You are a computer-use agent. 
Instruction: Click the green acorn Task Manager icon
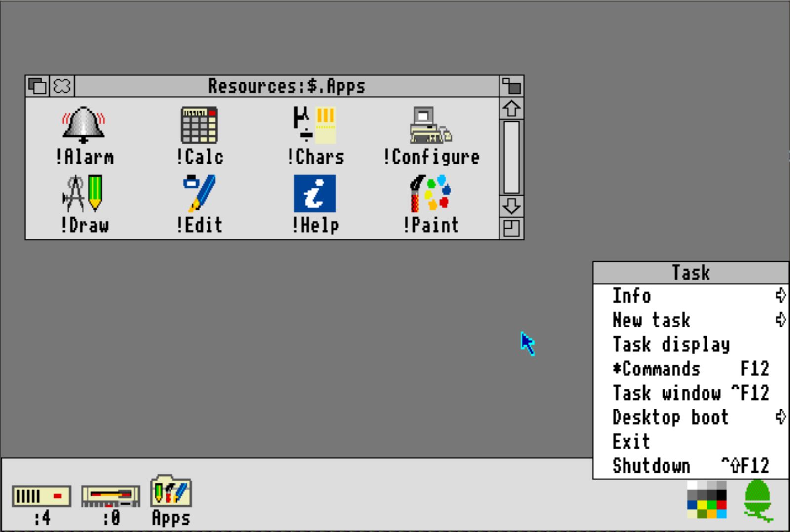tap(758, 500)
